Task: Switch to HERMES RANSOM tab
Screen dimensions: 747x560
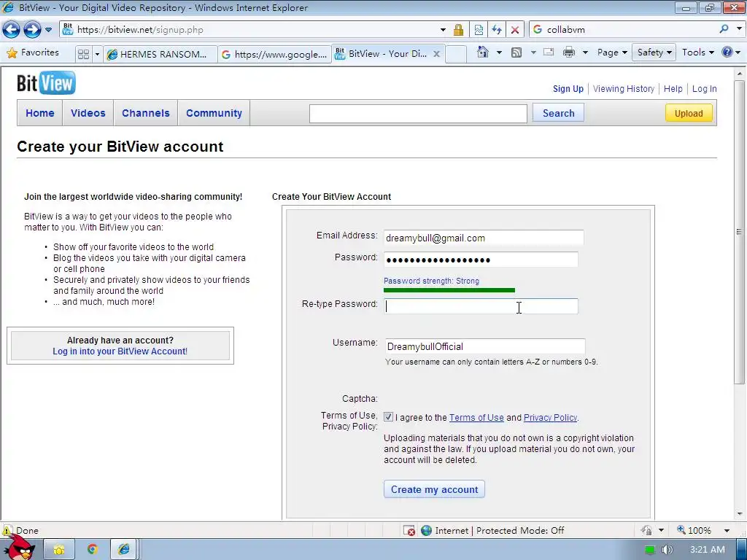Action: click(160, 54)
